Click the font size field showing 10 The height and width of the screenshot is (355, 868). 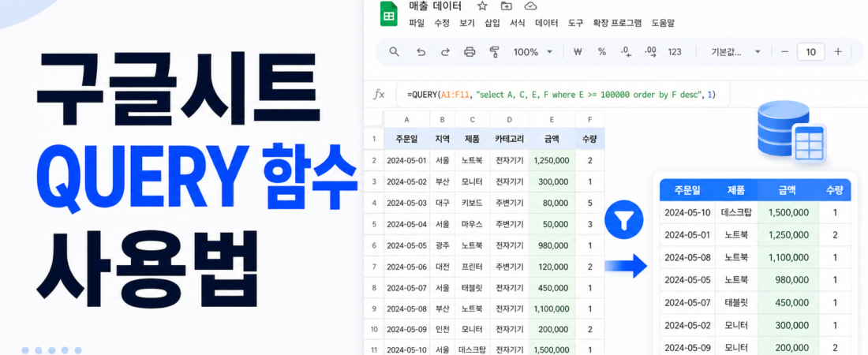pyautogui.click(x=811, y=51)
